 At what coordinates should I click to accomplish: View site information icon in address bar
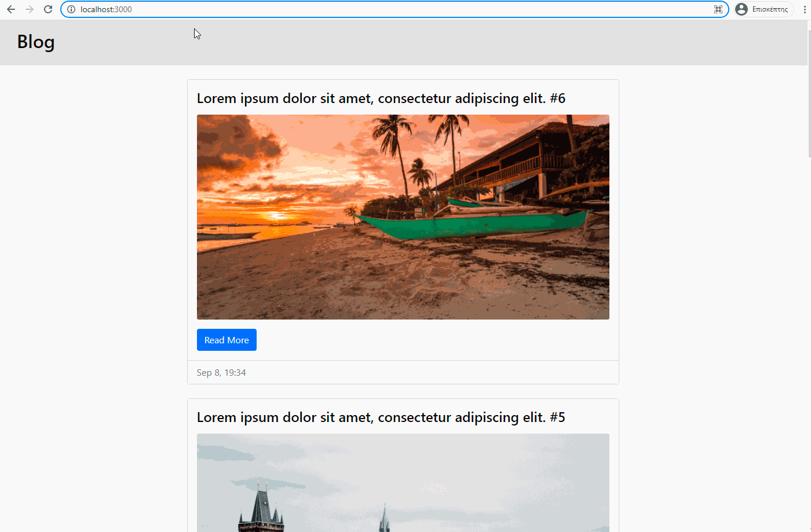tap(71, 9)
